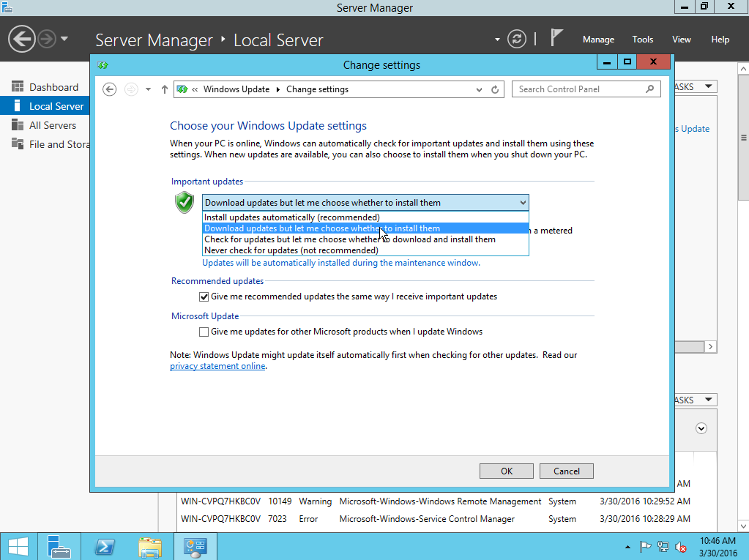This screenshot has width=749, height=560.
Task: Switch to Control Panel taskbar item
Action: (195, 547)
